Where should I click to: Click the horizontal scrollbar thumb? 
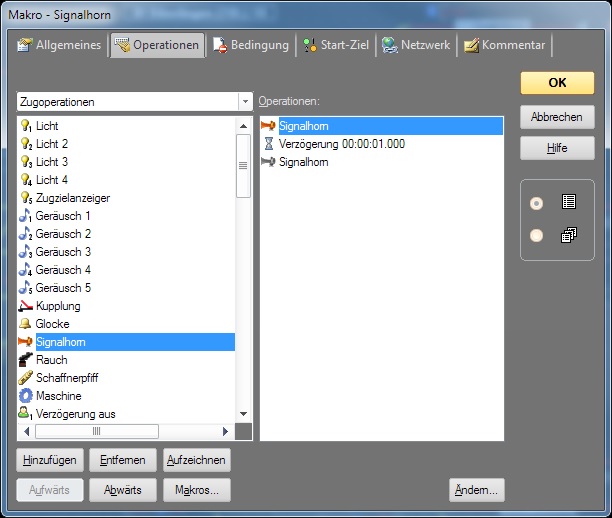coord(97,431)
